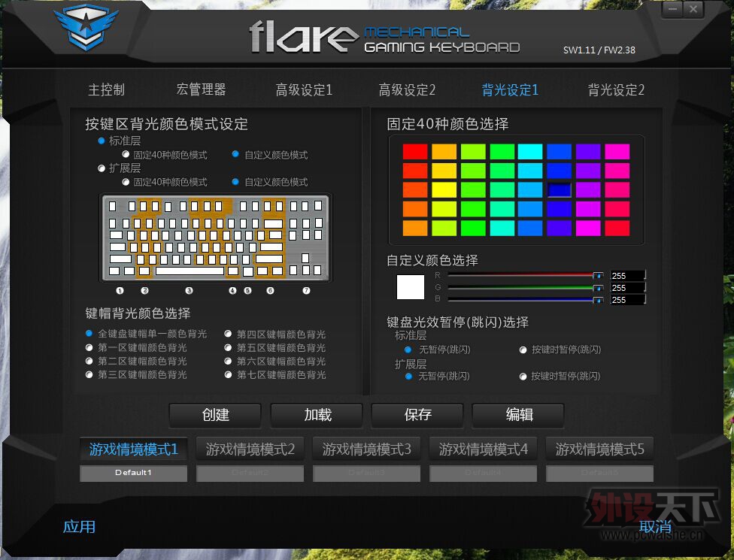The width and height of the screenshot is (734, 560).
Task: Open the 主控制 tab
Action: click(x=106, y=89)
